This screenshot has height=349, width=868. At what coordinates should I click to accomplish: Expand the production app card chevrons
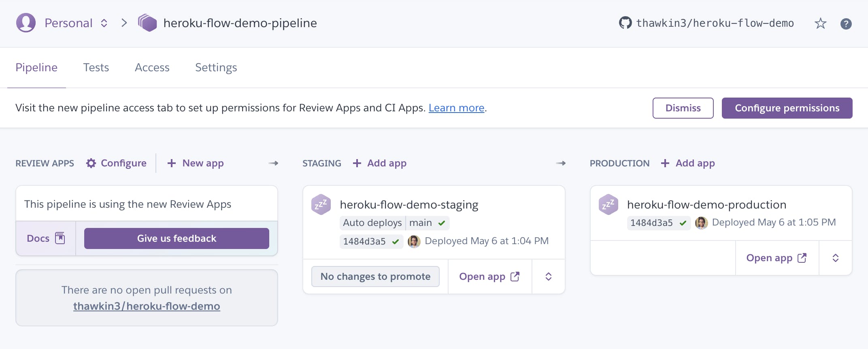click(836, 258)
